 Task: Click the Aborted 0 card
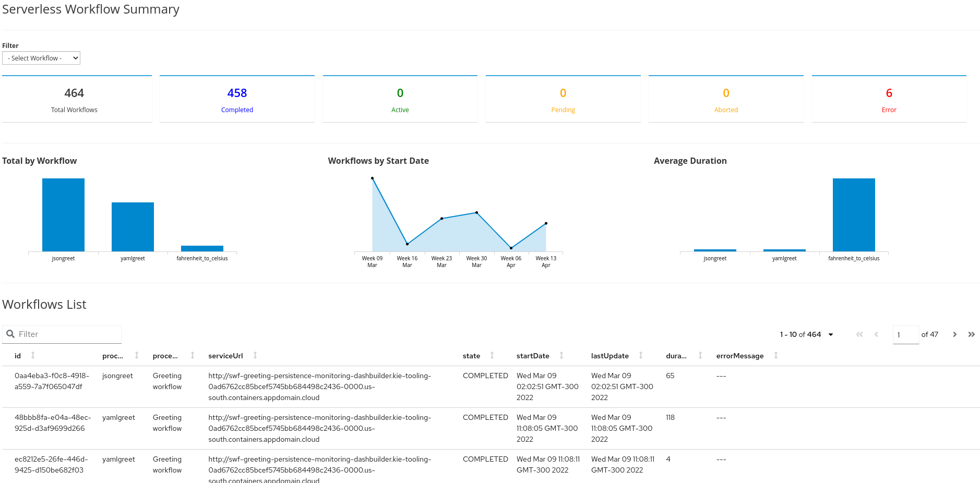tap(726, 99)
